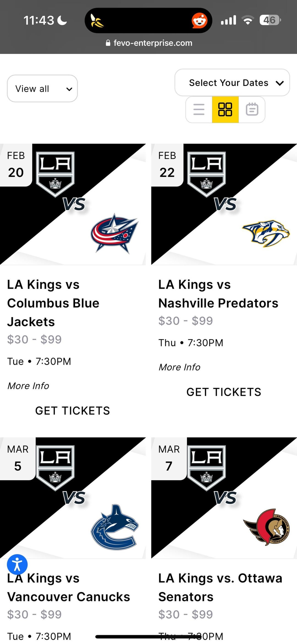Tap the banana app icon in the island

click(97, 21)
